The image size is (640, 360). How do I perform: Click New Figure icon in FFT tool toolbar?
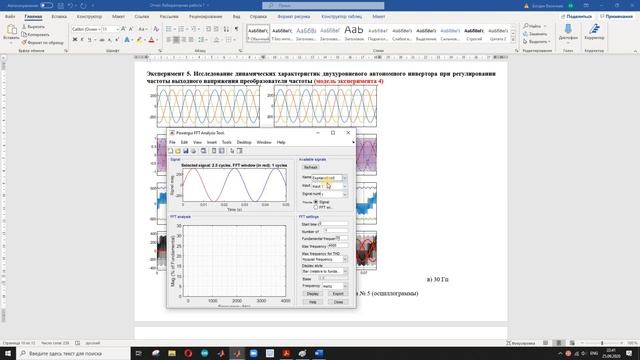click(x=171, y=151)
